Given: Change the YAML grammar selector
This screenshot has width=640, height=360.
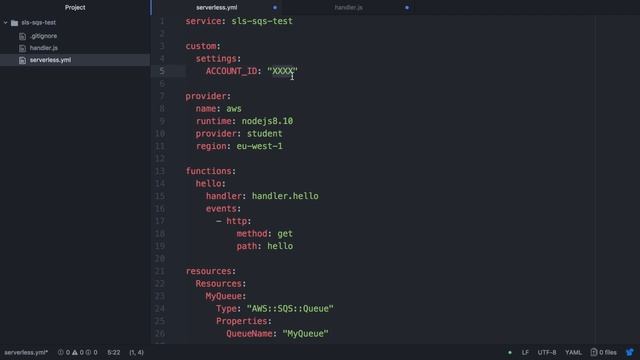Looking at the screenshot, I should 573,352.
